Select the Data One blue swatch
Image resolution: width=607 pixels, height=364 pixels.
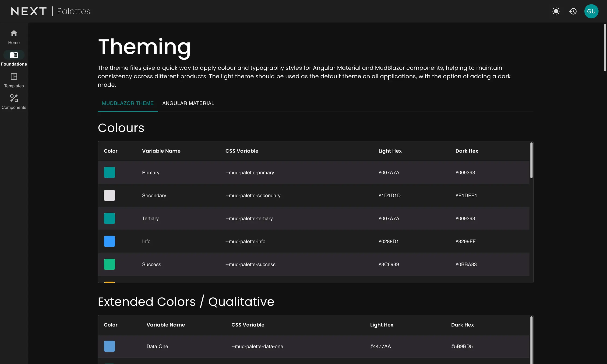(x=109, y=346)
